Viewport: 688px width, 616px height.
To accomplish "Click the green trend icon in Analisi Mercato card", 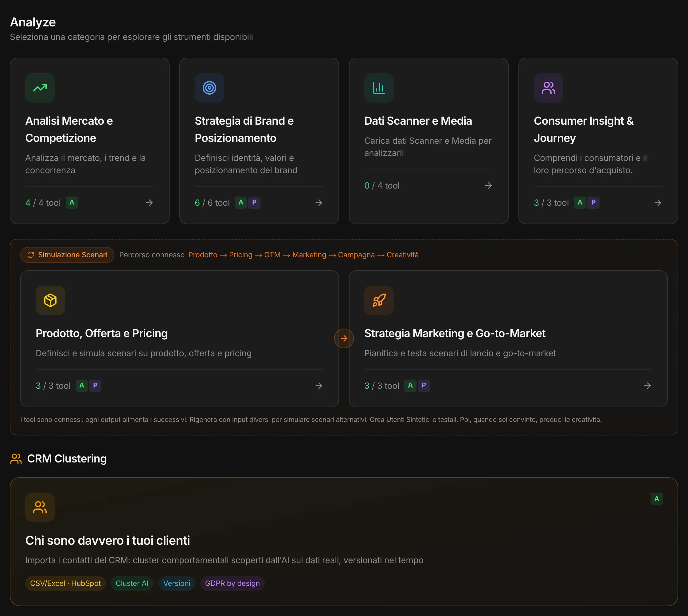I will coord(40,88).
